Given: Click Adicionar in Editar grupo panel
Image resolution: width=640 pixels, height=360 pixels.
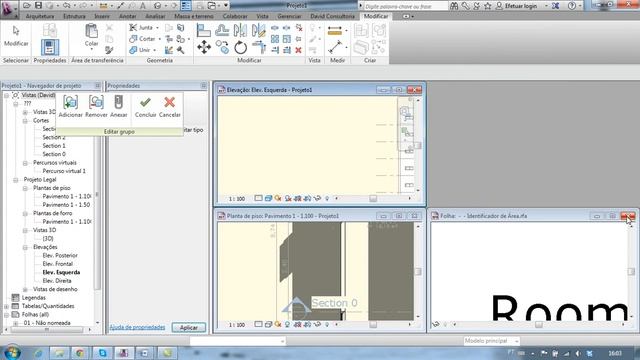Looking at the screenshot, I should 70,107.
